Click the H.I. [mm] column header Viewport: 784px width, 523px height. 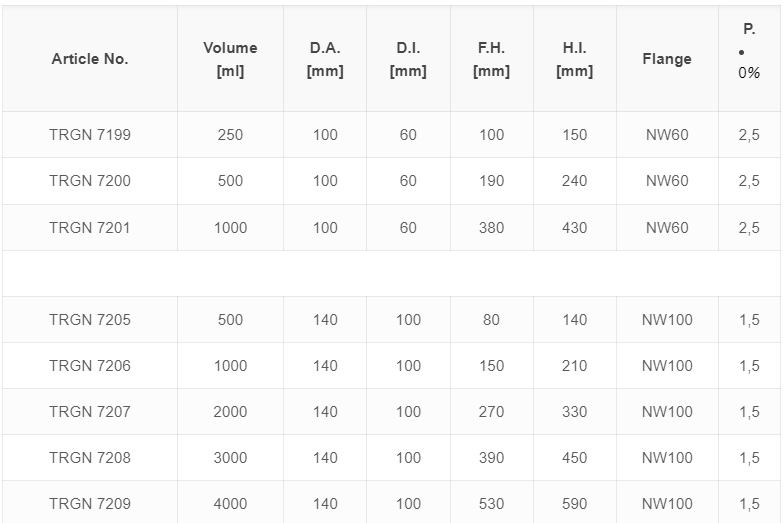574,59
